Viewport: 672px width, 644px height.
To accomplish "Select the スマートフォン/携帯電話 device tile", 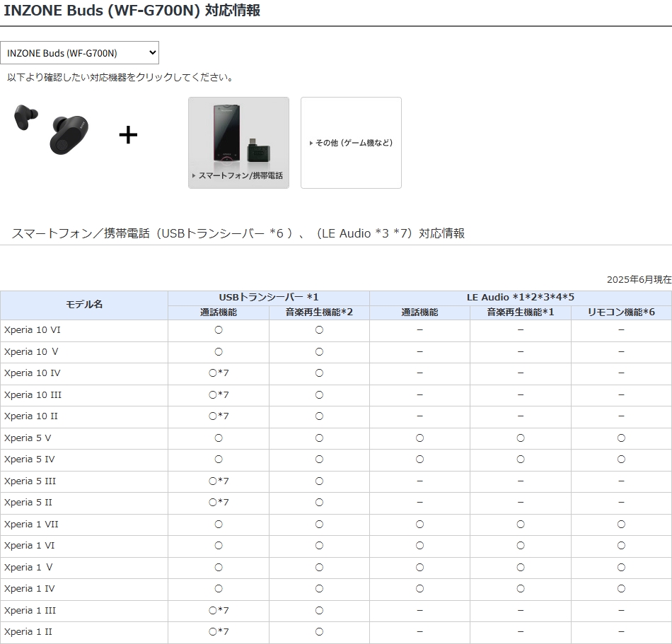I will tap(238, 143).
